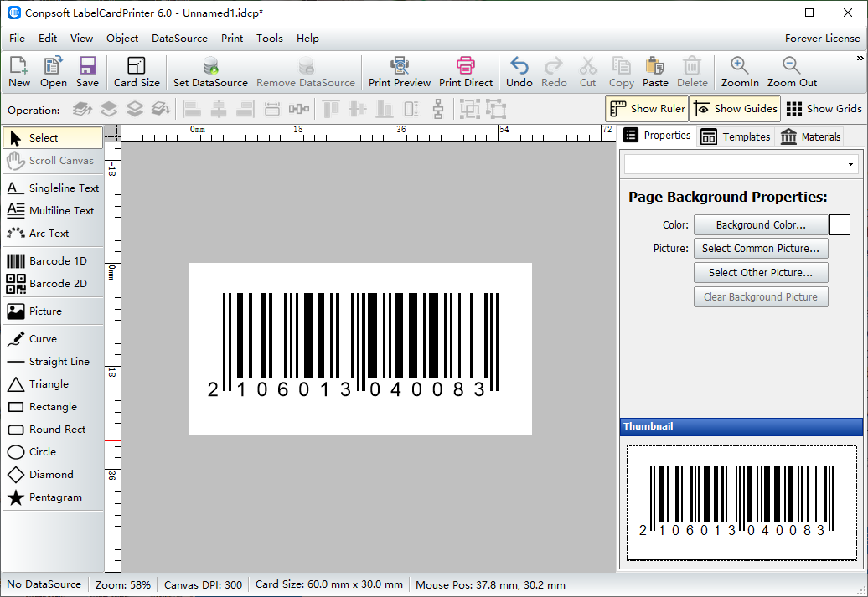
Task: Switch to the Properties tab
Action: pos(658,136)
